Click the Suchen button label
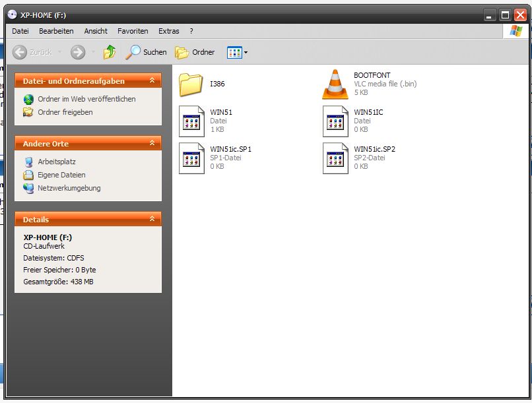 click(155, 52)
